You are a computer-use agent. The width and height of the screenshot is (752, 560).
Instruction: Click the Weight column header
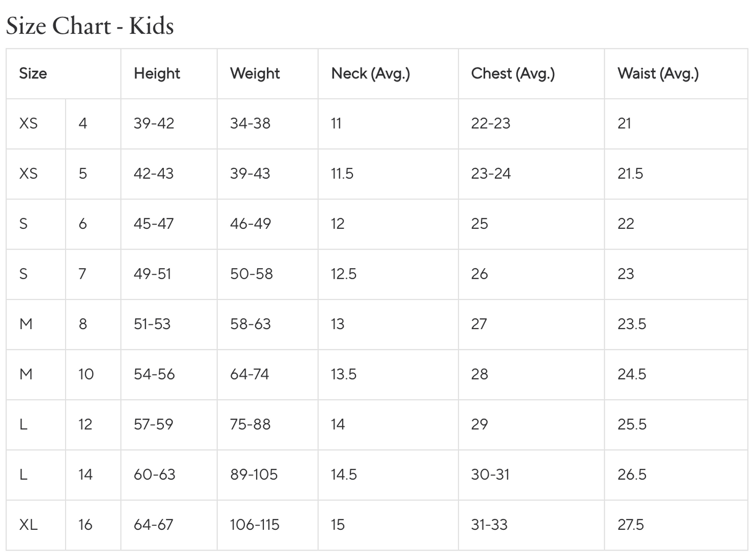[254, 73]
